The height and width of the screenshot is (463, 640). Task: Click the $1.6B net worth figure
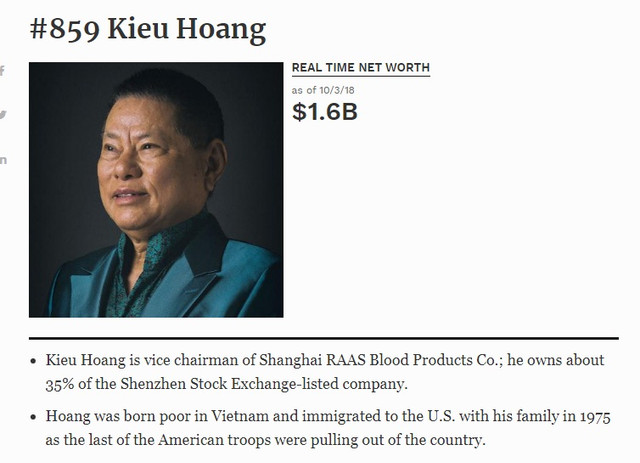324,112
